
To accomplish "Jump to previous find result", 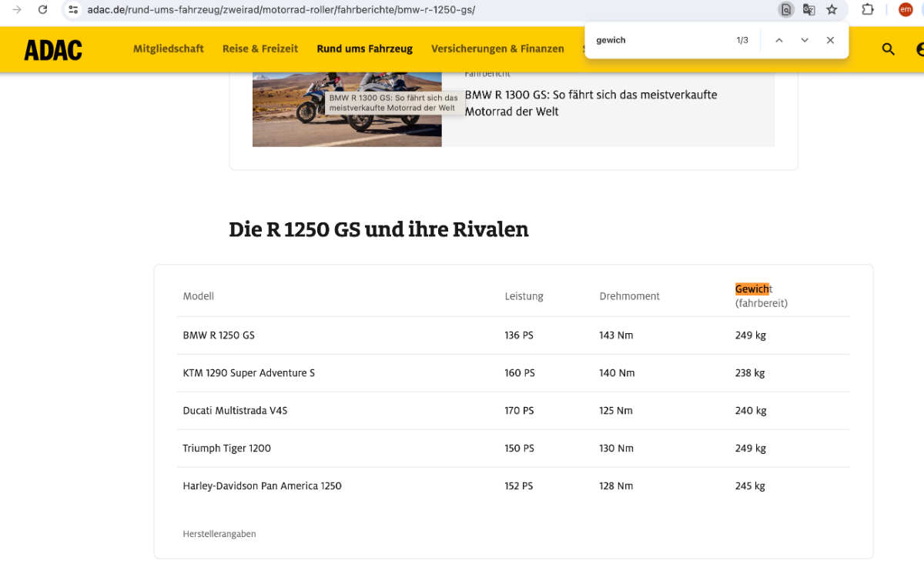I will [778, 40].
